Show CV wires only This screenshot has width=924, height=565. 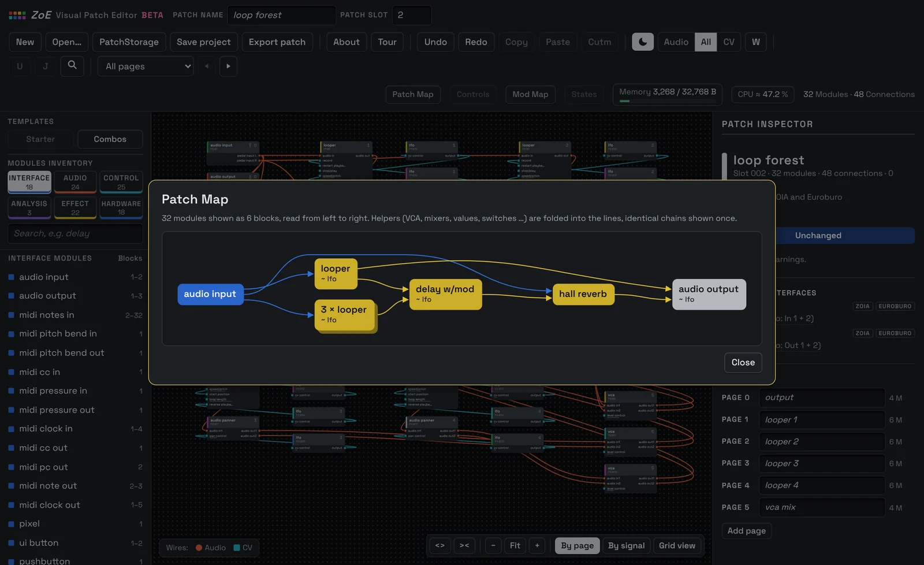pyautogui.click(x=729, y=42)
